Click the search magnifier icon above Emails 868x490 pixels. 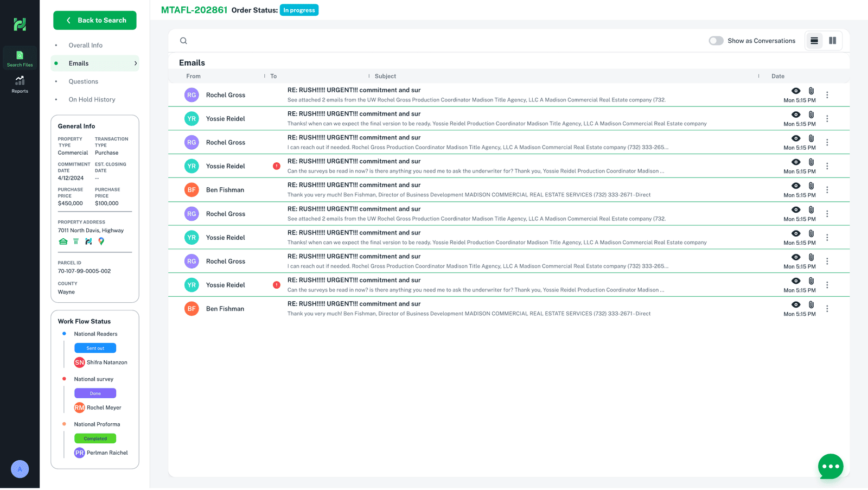183,41
